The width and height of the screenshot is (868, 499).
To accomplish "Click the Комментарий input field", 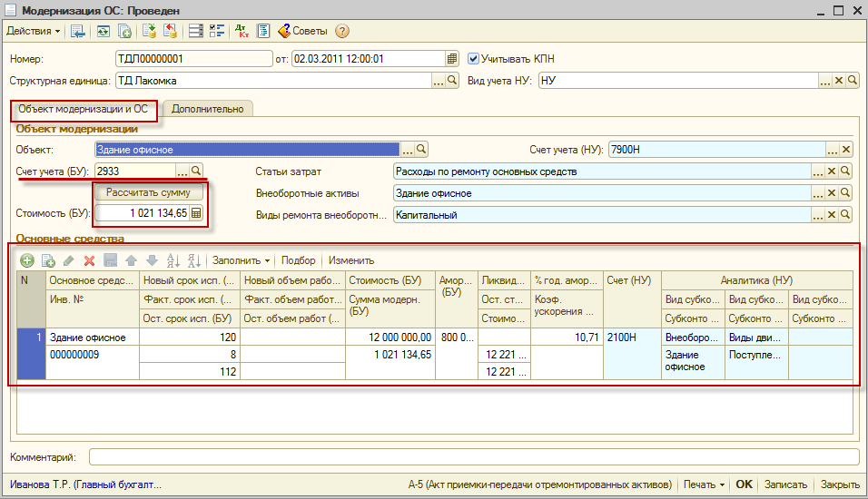I will pyautogui.click(x=474, y=457).
